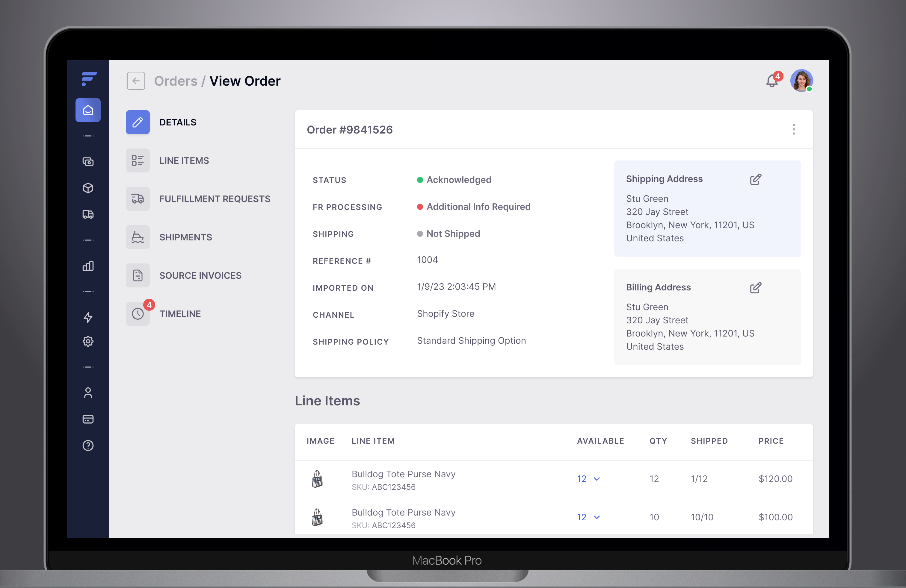Open the notifications bell
The height and width of the screenshot is (588, 906).
coord(772,80)
